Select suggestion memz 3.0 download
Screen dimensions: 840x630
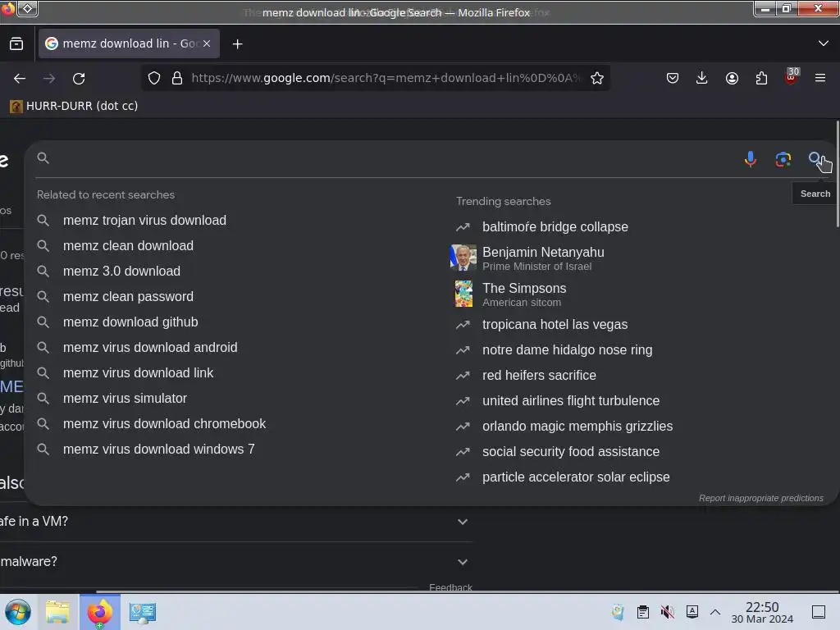[x=121, y=271]
